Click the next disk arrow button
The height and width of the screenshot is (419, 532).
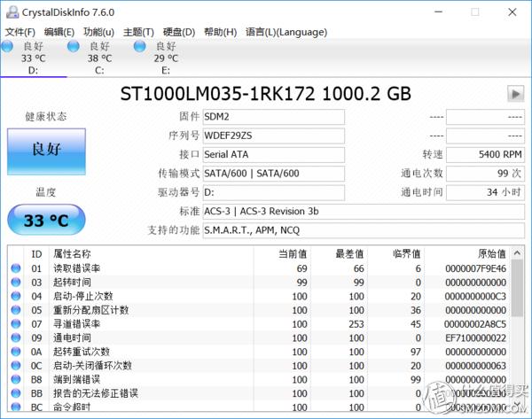[x=516, y=94]
